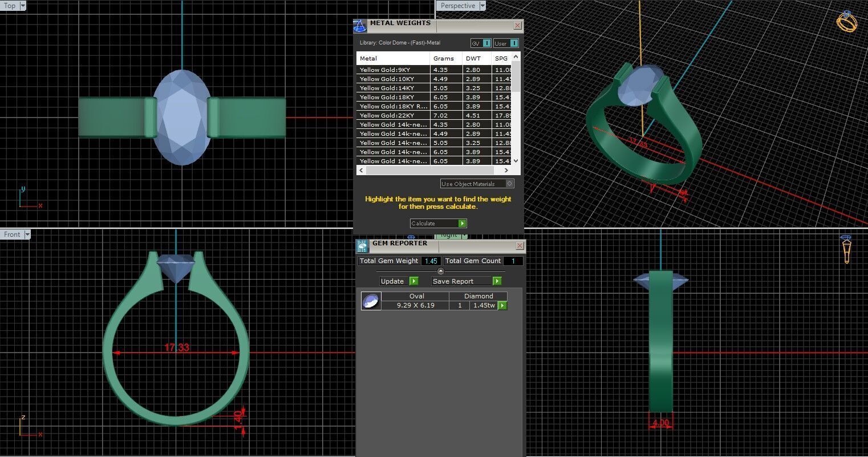
Task: Click the Oval shape cell
Action: pyautogui.click(x=416, y=296)
